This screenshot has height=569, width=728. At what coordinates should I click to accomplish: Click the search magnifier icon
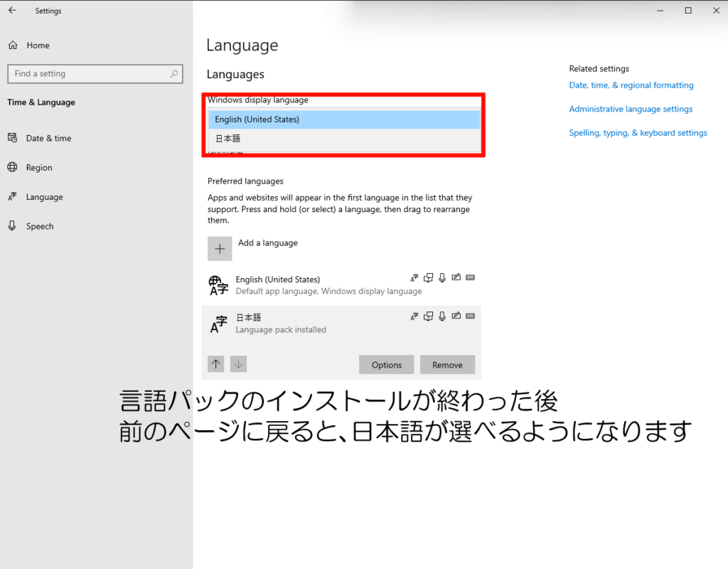click(174, 73)
